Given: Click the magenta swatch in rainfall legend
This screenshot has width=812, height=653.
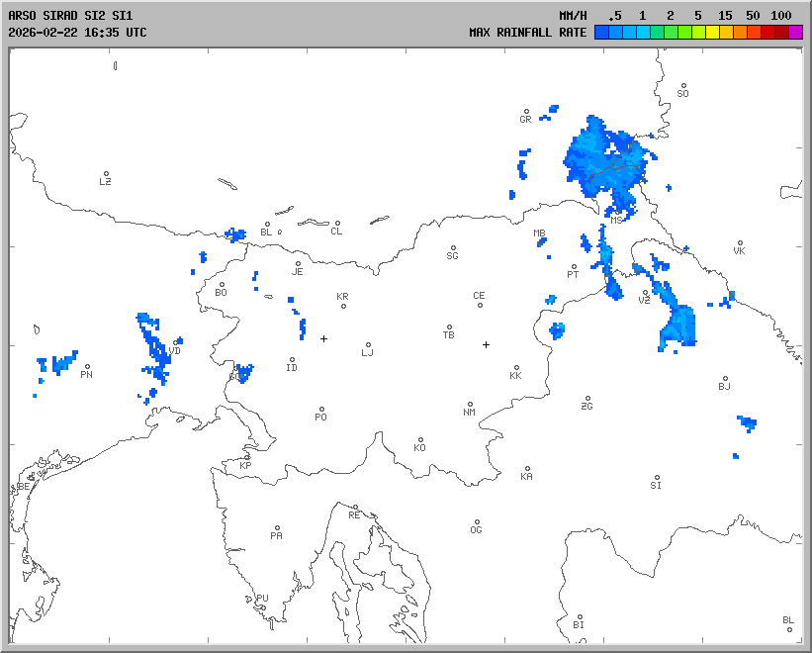Looking at the screenshot, I should [x=796, y=32].
